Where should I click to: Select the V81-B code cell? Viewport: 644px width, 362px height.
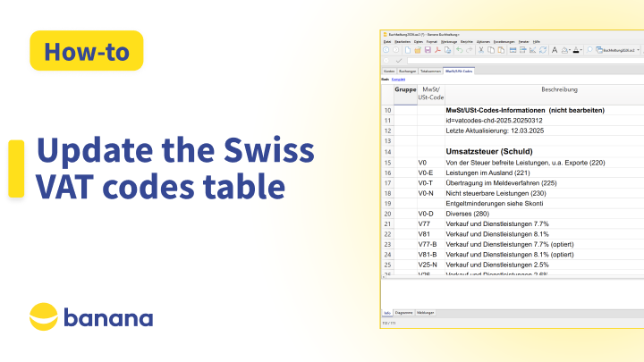point(431,255)
